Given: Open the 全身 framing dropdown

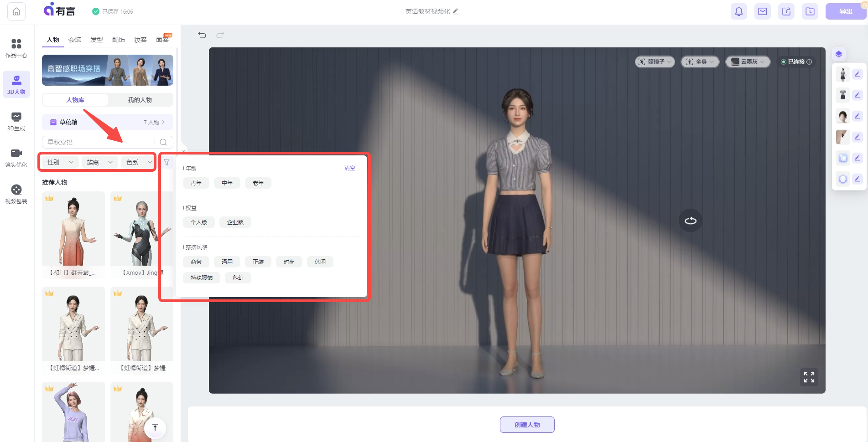Looking at the screenshot, I should 700,62.
